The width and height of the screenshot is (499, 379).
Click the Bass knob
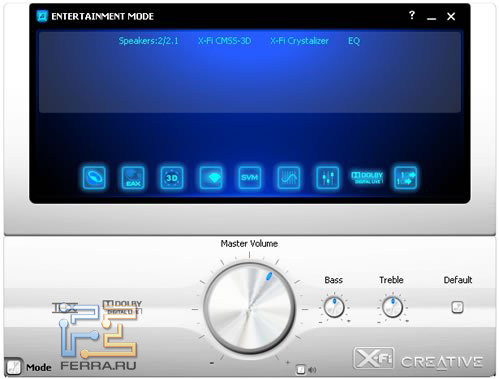[334, 307]
